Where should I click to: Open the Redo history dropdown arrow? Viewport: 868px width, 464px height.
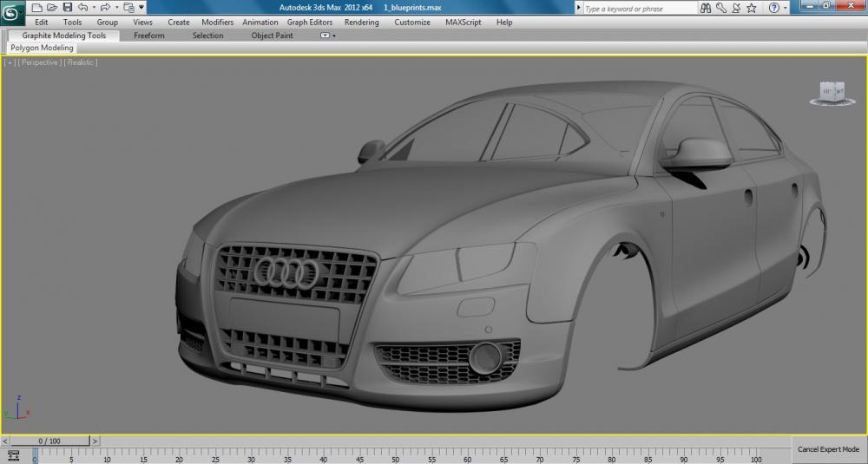click(x=116, y=8)
